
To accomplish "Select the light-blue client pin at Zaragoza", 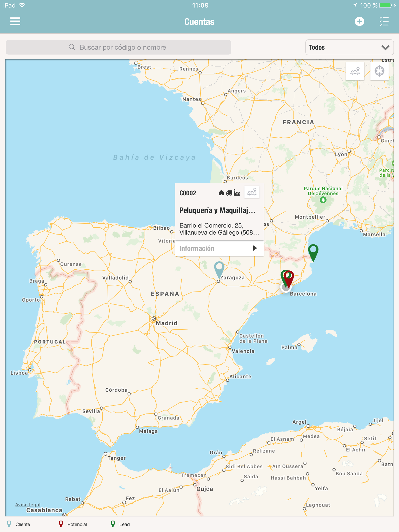I will coord(219,270).
